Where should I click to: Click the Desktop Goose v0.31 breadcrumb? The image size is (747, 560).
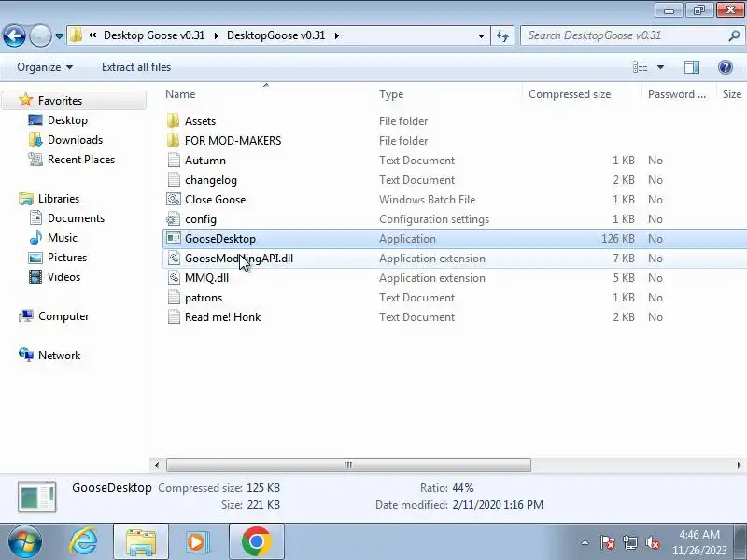154,35
